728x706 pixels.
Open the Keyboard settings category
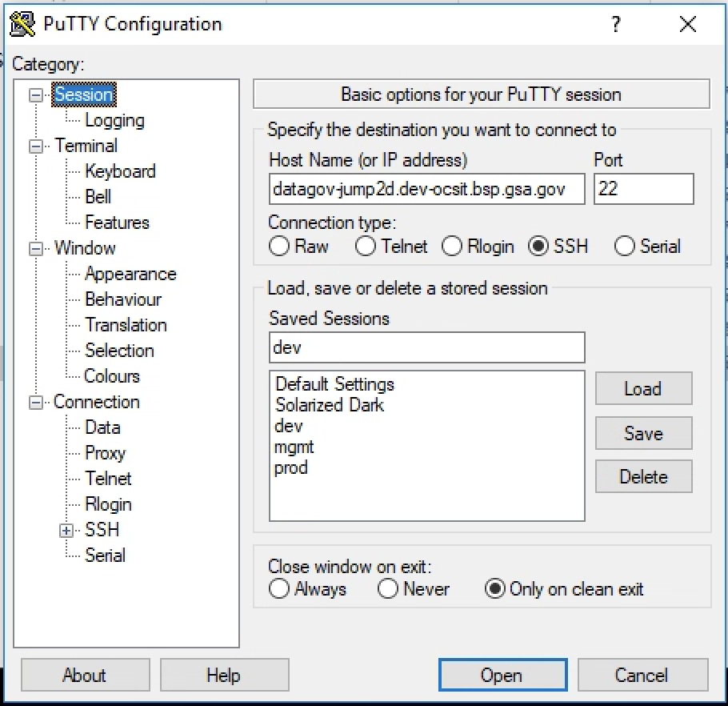tap(120, 171)
